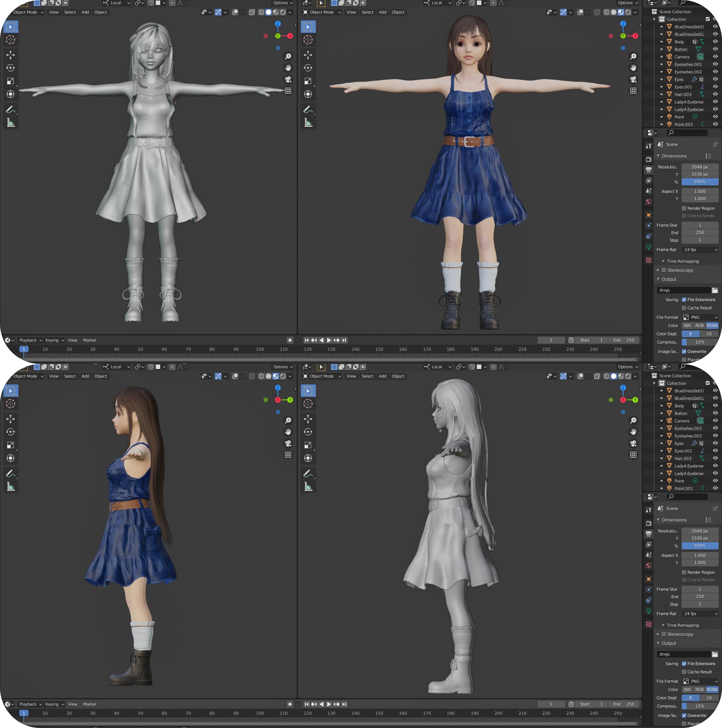This screenshot has height=728, width=722.
Task: Uncheck the File Extensions checkbox
Action: point(685,299)
